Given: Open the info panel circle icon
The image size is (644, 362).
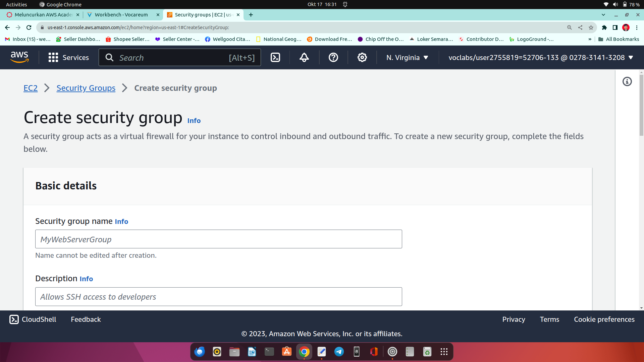Looking at the screenshot, I should [x=627, y=81].
